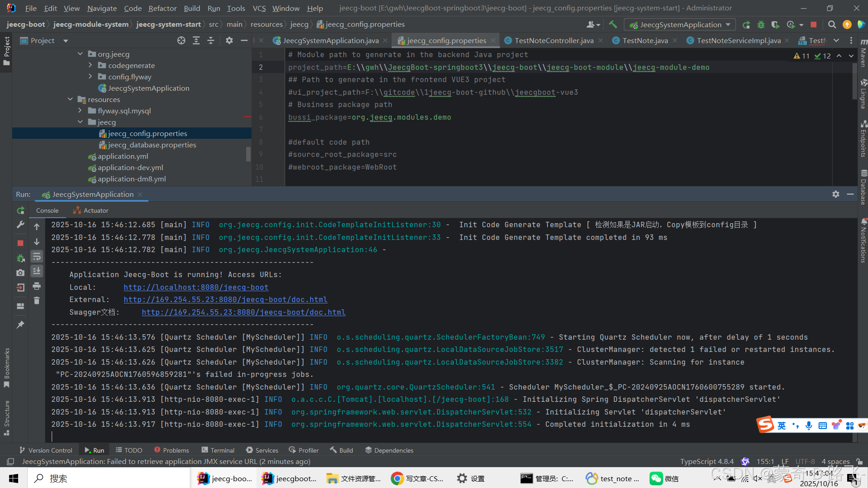
Task: Open the Project view dropdown arrow
Action: (x=66, y=41)
